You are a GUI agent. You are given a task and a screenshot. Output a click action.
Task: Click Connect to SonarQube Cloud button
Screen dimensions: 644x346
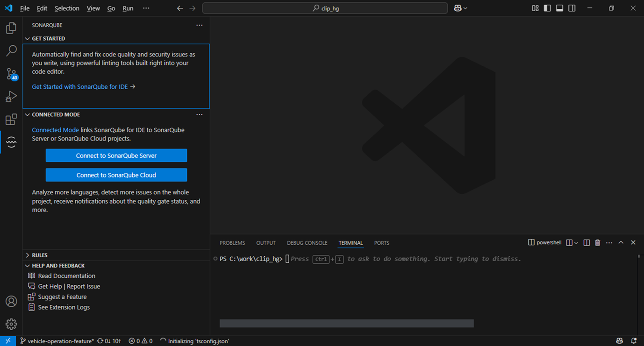pos(116,175)
